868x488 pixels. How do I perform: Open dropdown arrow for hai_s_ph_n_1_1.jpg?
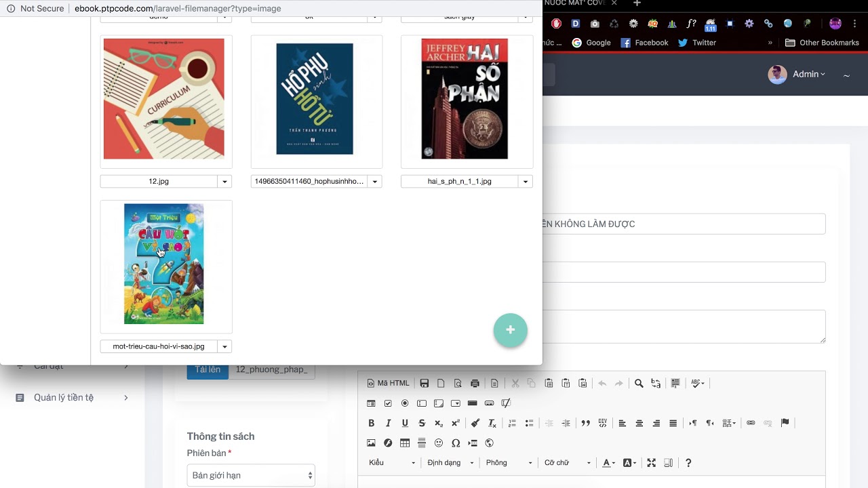click(526, 182)
